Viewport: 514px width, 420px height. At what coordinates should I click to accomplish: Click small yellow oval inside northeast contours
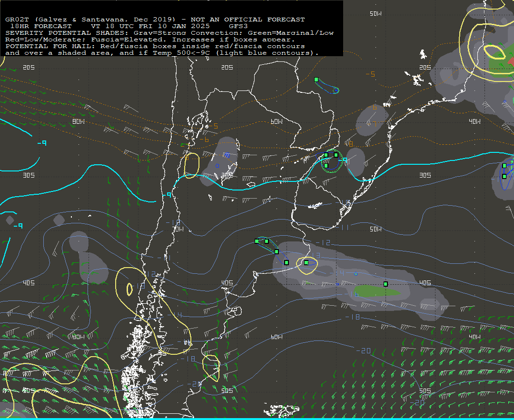pos(494,52)
